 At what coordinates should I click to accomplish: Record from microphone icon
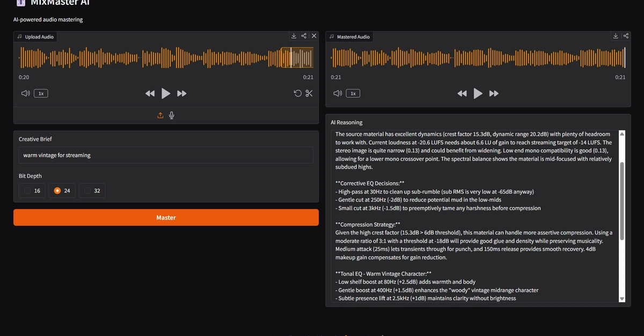coord(172,115)
